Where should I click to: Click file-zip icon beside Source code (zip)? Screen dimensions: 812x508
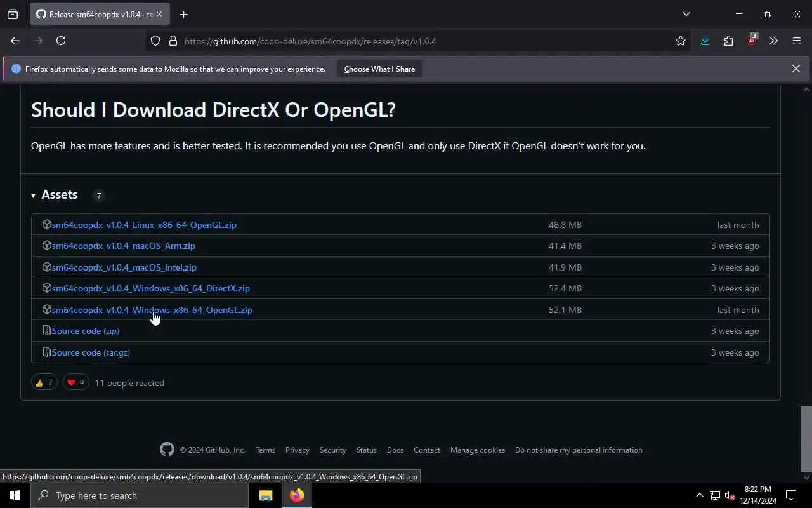click(x=46, y=330)
